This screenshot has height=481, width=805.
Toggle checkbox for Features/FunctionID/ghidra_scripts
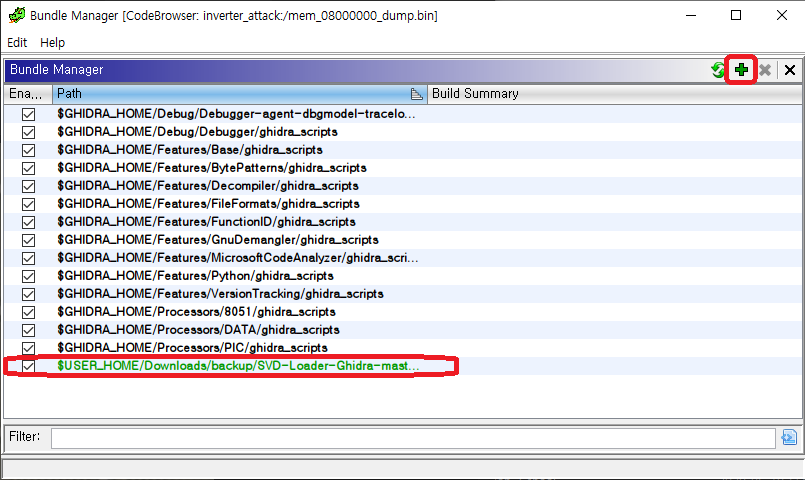(x=28, y=222)
